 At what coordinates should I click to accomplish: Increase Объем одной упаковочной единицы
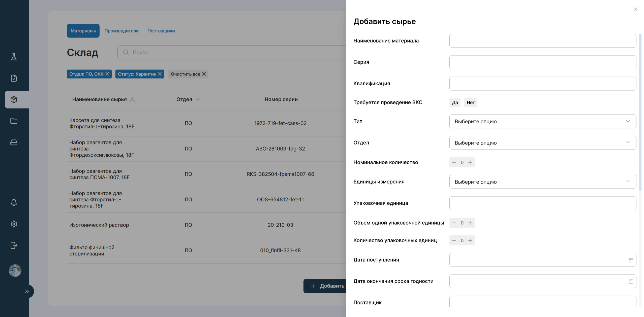[x=470, y=223]
